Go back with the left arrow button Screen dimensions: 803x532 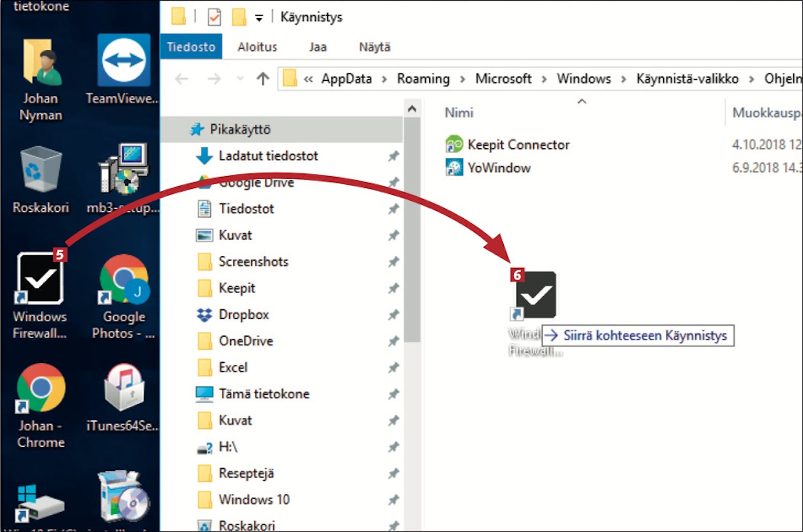tap(181, 79)
